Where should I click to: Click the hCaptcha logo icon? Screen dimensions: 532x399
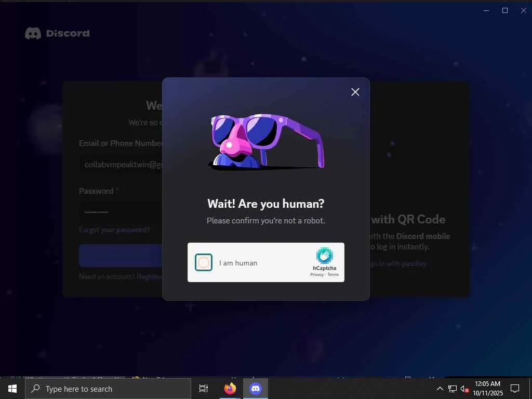click(325, 256)
